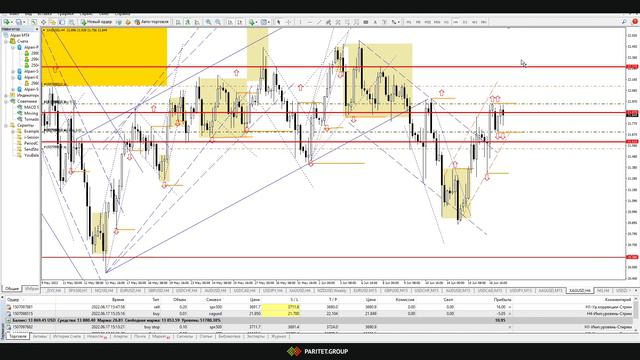This screenshot has width=640, height=360.
Task: Open the Profiles dropdown arrow
Action: tap(24, 22)
